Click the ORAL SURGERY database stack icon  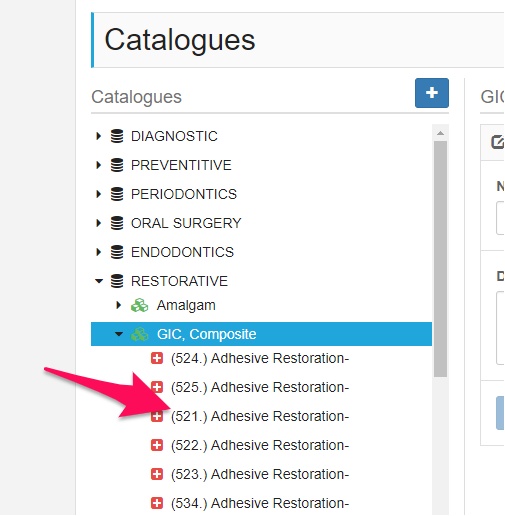117,223
